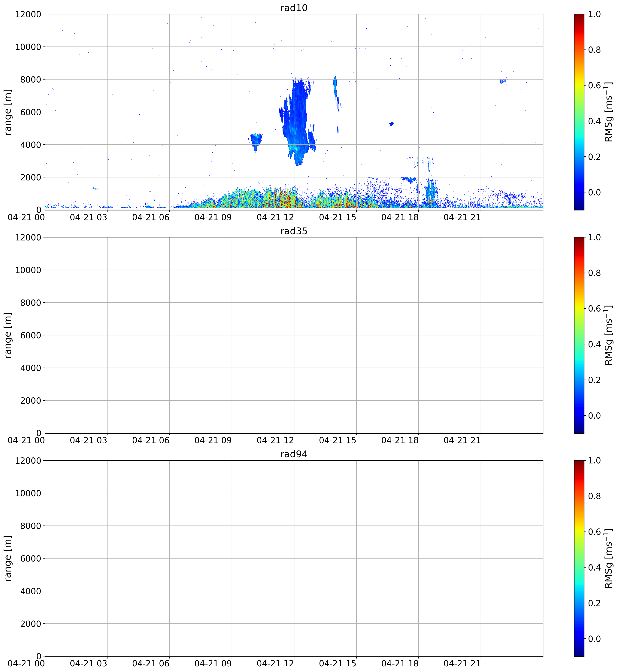This screenshot has width=618, height=672.
Task: Click the '04-21 18' time tick under rad10
Action: pyautogui.click(x=400, y=217)
